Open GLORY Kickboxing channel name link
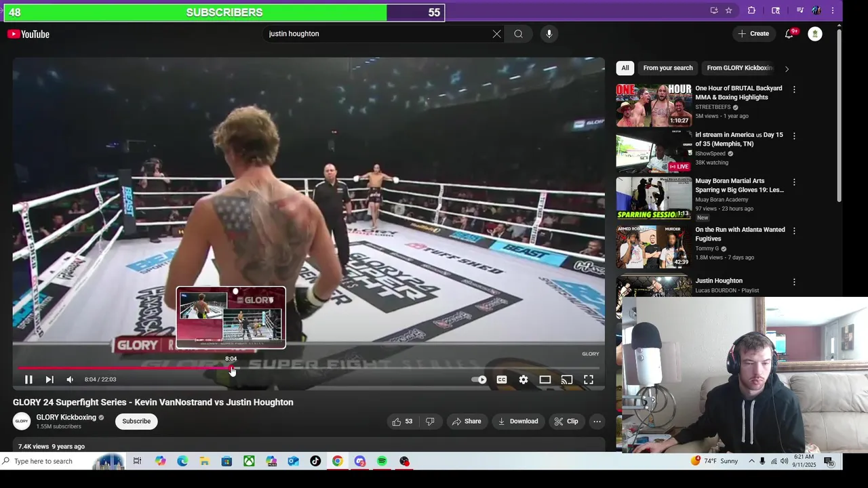 (66, 418)
